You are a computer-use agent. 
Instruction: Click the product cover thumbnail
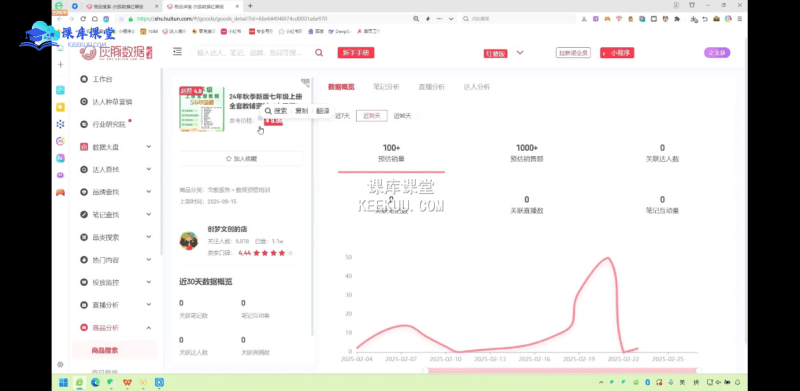202,109
